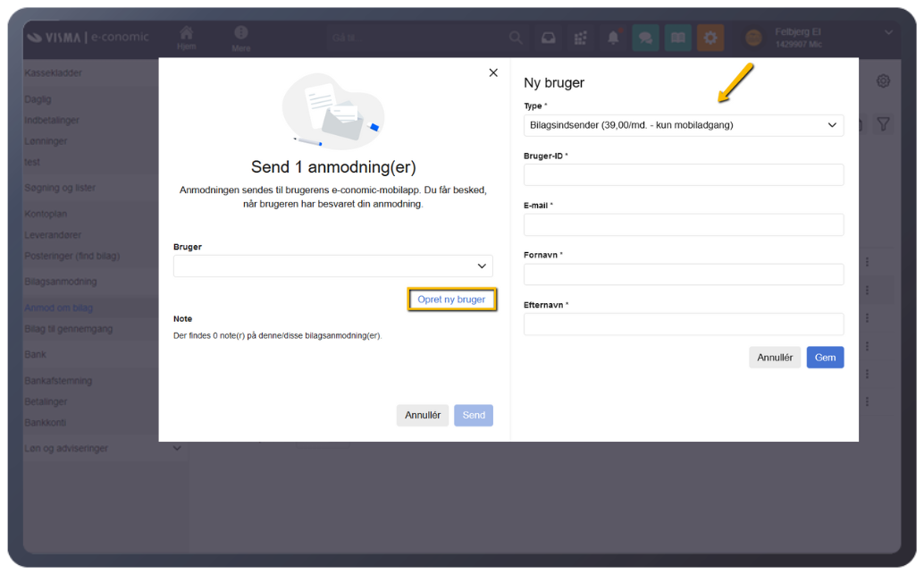
Task: Click the search magnifier icon
Action: click(516, 38)
